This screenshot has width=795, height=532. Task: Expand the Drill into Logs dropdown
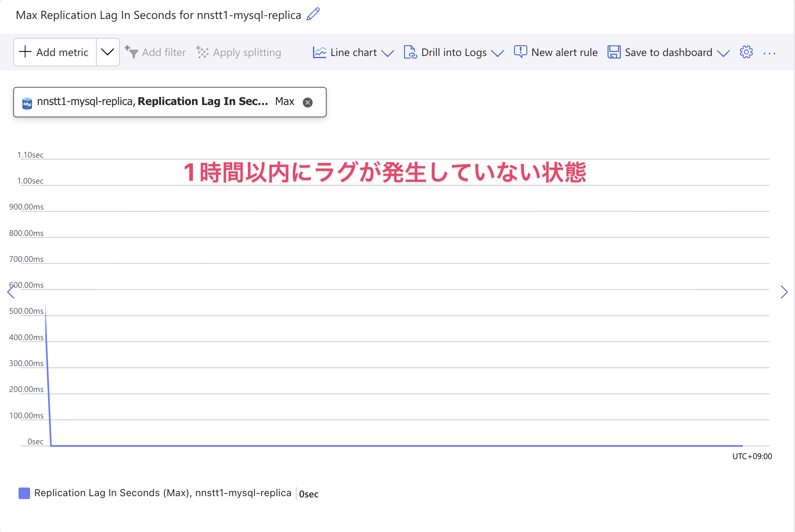[x=499, y=54]
